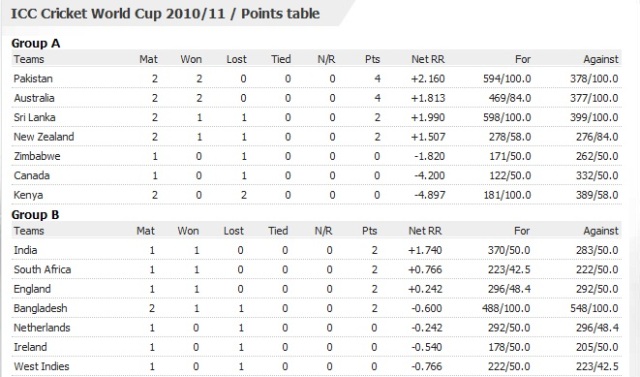
Task: Open Kenya team entry in Group A
Action: pos(28,195)
